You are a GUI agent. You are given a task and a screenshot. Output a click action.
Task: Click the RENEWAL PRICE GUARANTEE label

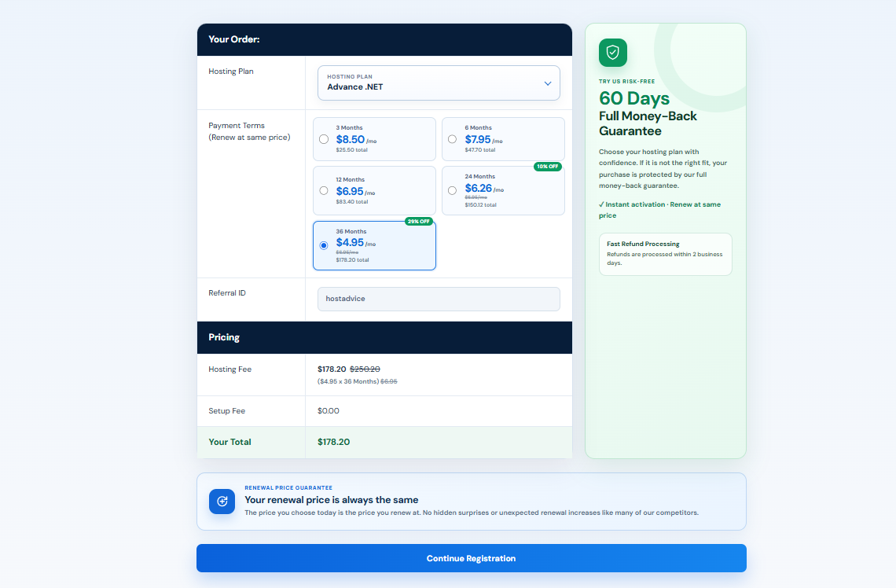288,488
